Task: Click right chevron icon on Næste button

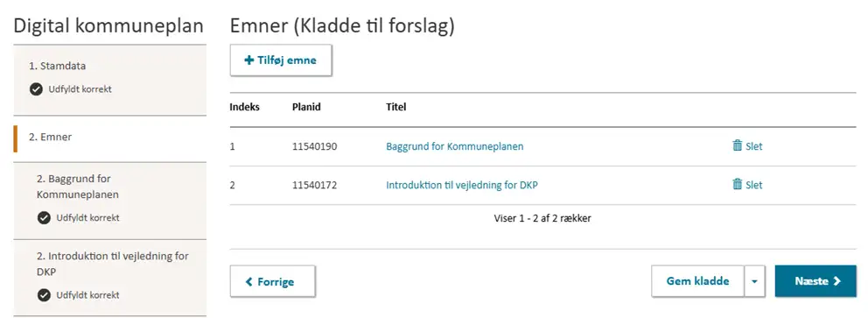Action: tap(836, 281)
